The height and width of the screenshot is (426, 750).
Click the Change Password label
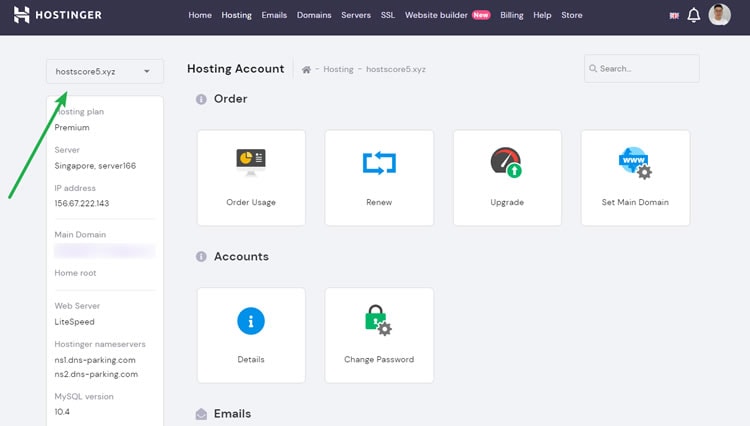379,360
